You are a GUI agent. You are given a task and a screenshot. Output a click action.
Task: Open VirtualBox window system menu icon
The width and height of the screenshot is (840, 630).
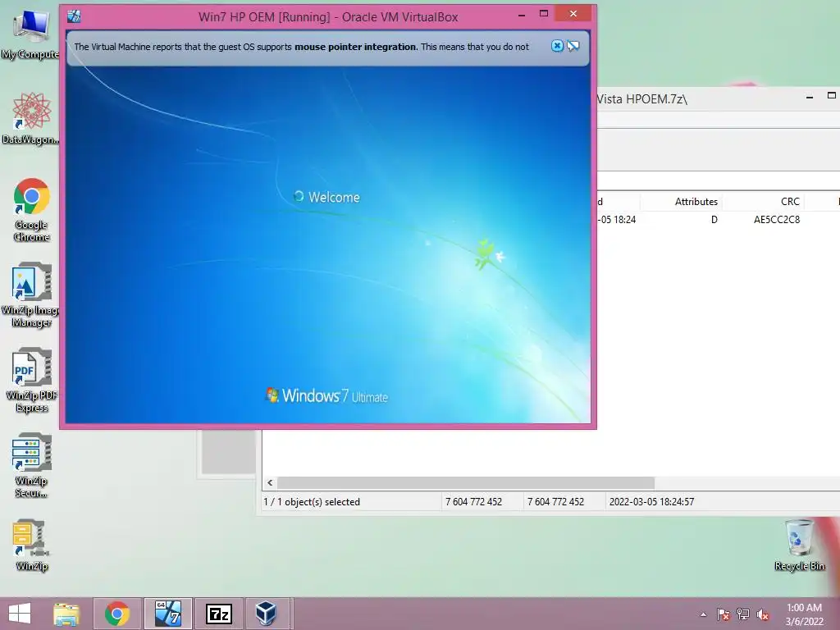pyautogui.click(x=74, y=16)
